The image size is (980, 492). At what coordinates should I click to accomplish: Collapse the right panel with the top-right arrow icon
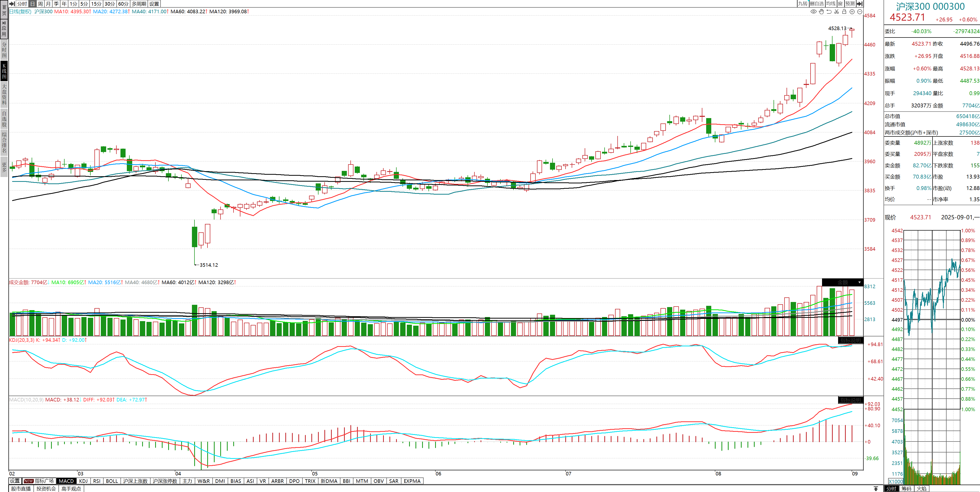click(x=859, y=3)
